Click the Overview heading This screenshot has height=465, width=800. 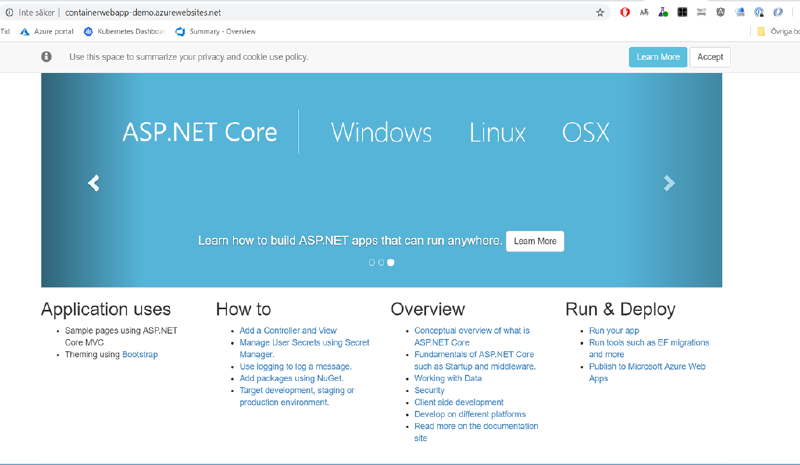point(428,309)
